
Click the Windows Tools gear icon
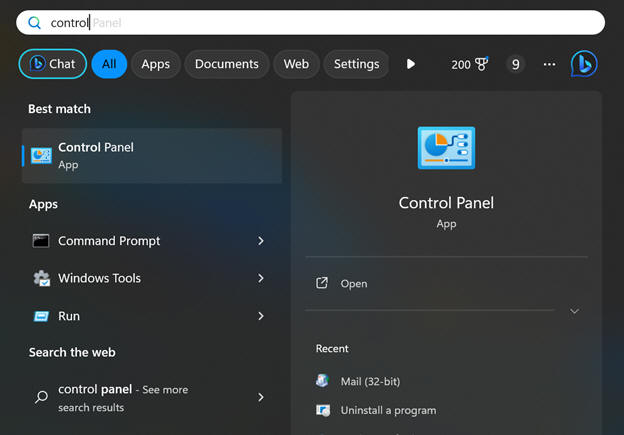tap(41, 278)
